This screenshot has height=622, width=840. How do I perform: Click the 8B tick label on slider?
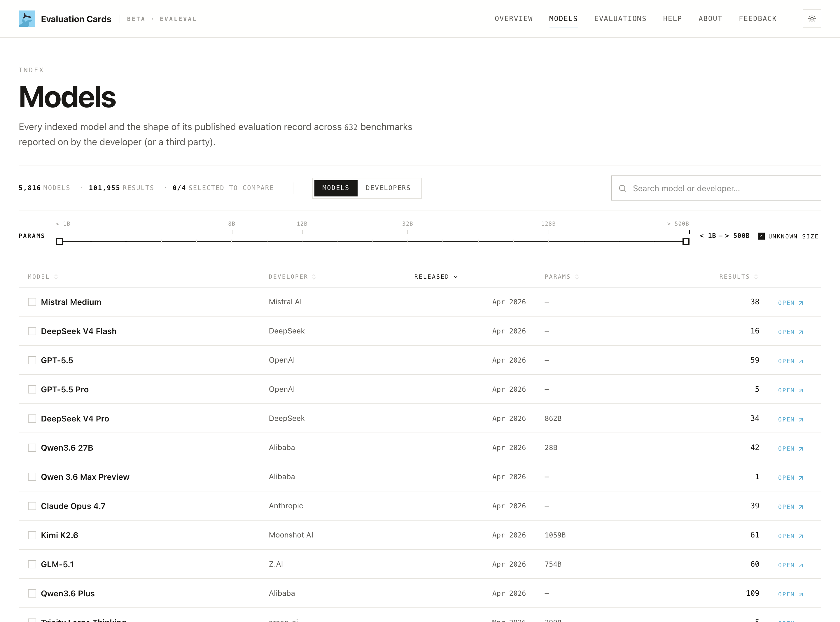232,224
